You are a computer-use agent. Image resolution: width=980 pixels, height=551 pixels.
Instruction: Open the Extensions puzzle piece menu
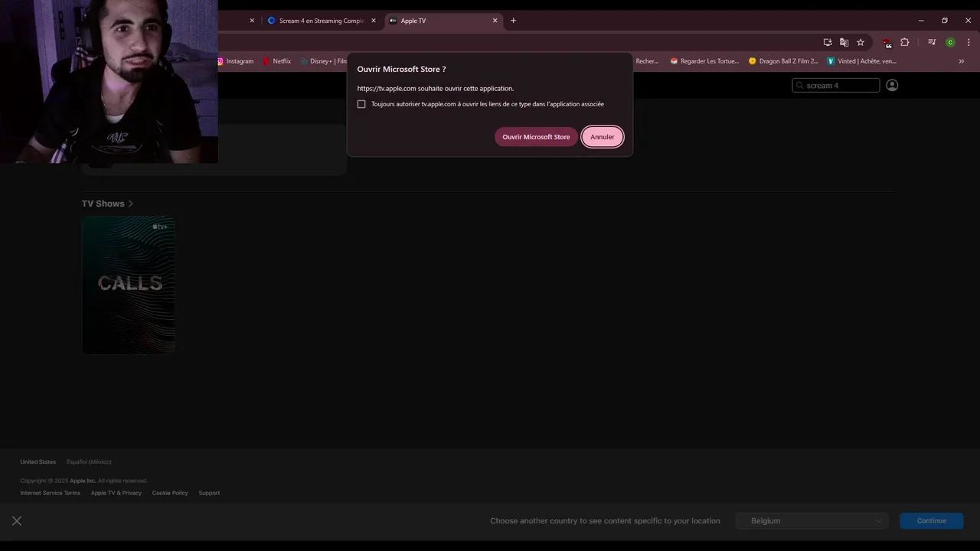904,42
